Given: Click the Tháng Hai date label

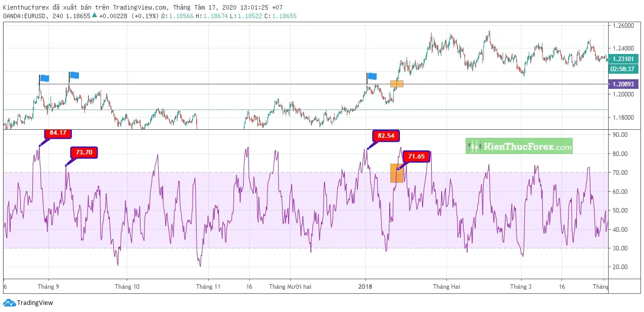Looking at the screenshot, I should [x=446, y=287].
